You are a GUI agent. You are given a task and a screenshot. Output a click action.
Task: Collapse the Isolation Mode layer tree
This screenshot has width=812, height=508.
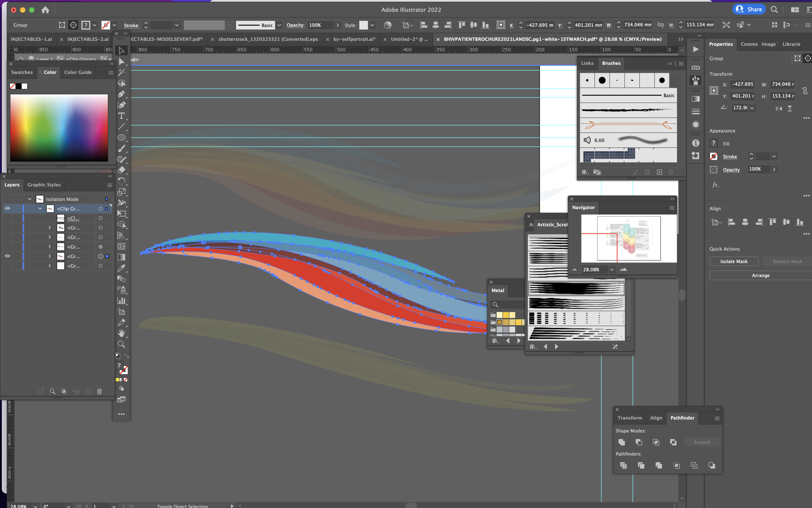pyautogui.click(x=30, y=199)
